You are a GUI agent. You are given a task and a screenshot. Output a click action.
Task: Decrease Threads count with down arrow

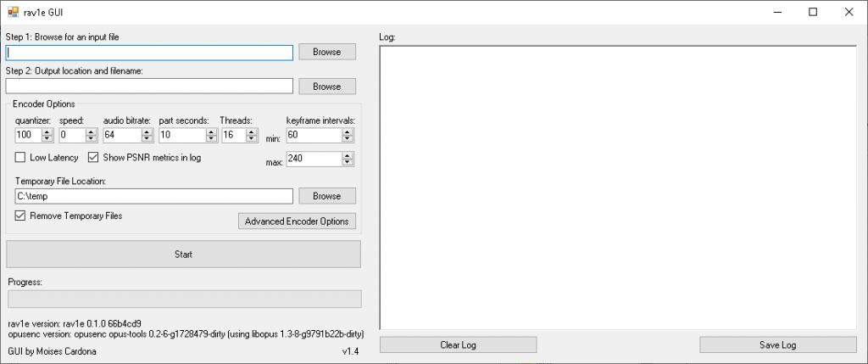point(252,138)
